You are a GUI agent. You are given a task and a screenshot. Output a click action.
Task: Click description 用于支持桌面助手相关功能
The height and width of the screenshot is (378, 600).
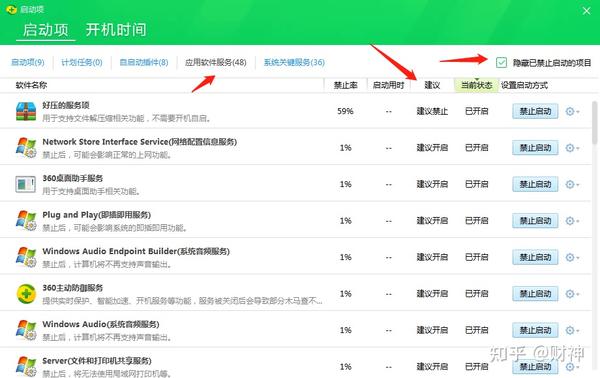point(91,191)
